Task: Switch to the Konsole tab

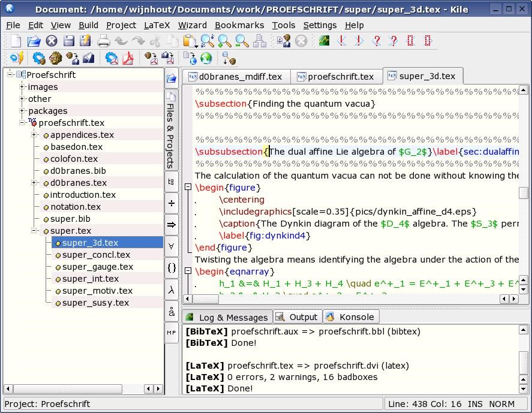Action: pos(350,317)
